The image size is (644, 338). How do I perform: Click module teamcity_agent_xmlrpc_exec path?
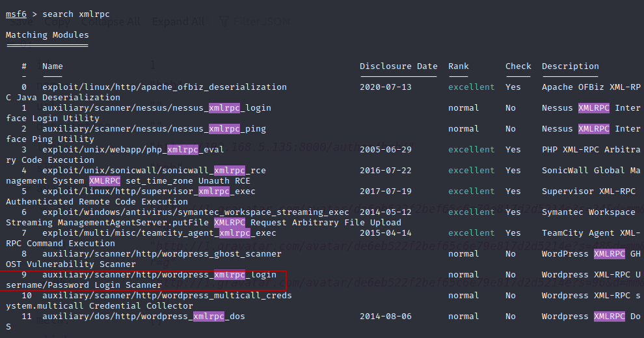[159, 233]
